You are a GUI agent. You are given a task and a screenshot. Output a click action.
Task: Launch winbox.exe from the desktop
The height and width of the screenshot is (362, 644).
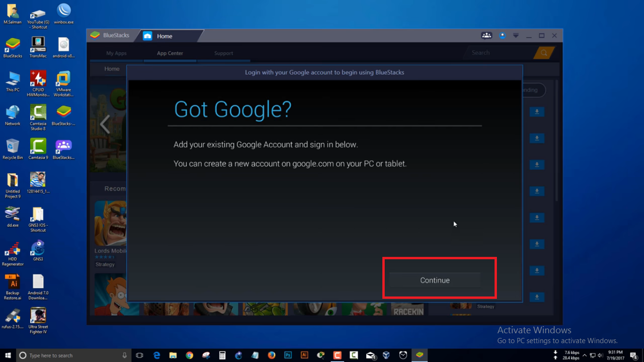click(x=64, y=14)
